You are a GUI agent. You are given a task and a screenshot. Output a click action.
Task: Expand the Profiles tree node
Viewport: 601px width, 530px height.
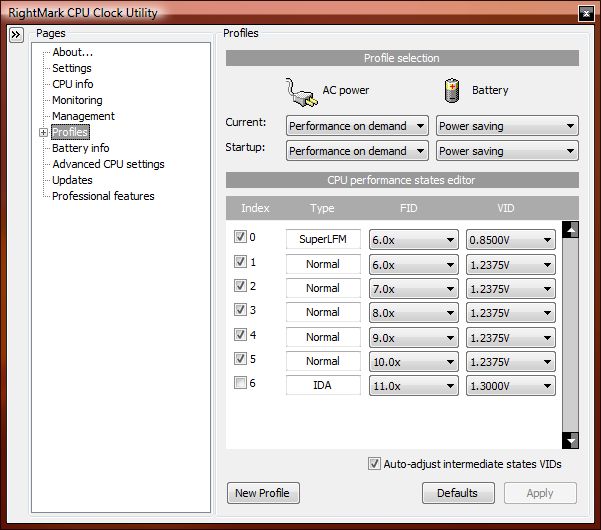[43, 132]
